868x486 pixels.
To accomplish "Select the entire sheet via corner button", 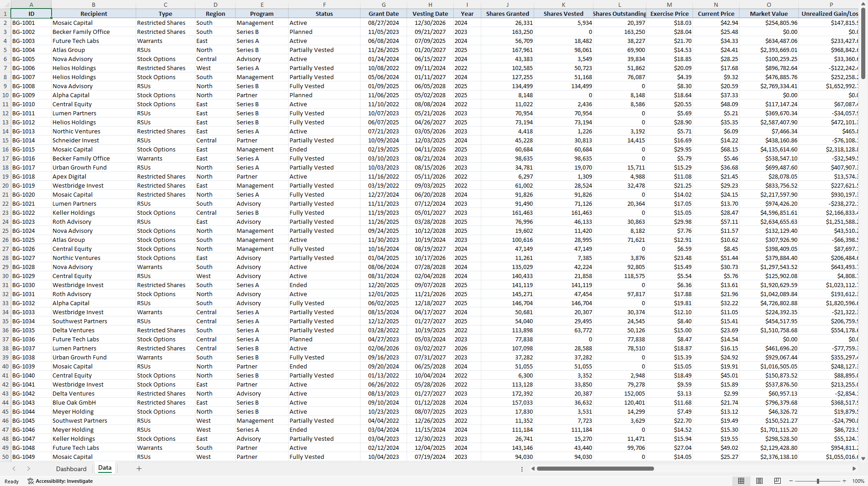I will [5, 5].
